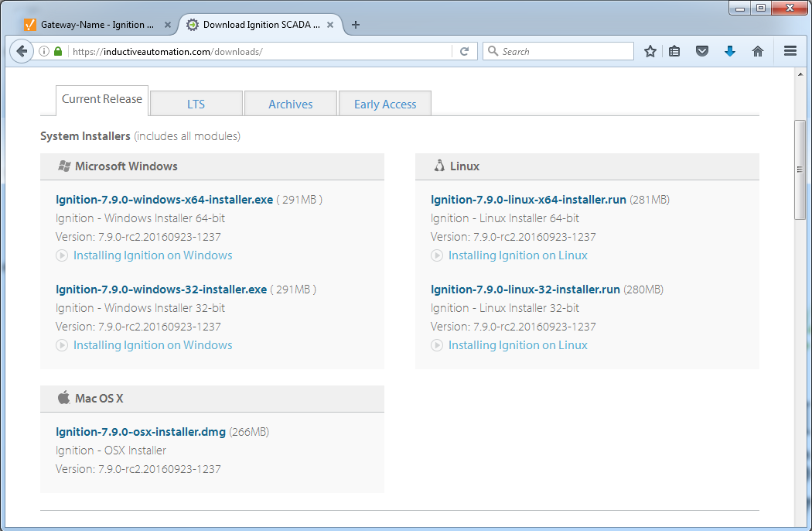This screenshot has height=531, width=812.
Task: Open the Archives tab
Action: (x=290, y=104)
